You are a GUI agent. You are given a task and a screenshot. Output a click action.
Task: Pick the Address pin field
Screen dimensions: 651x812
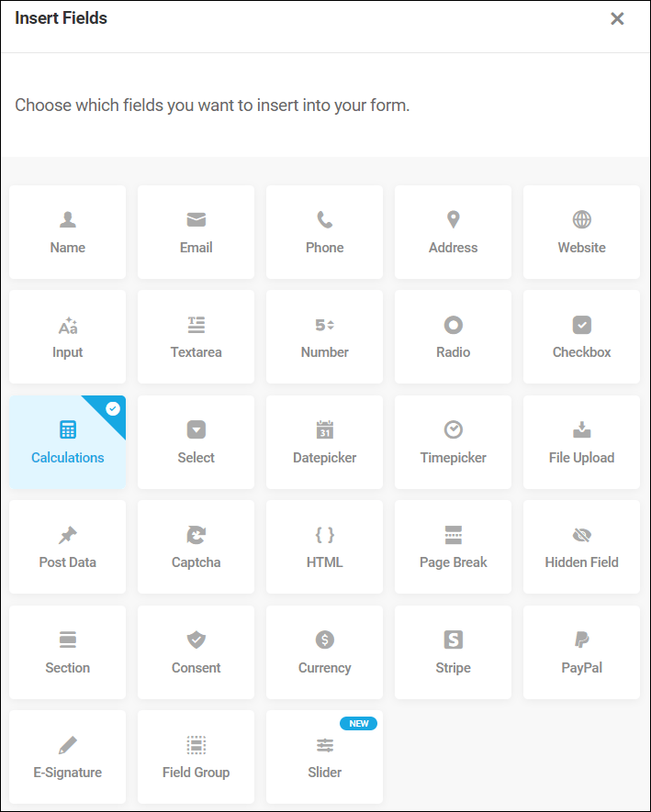(x=453, y=232)
